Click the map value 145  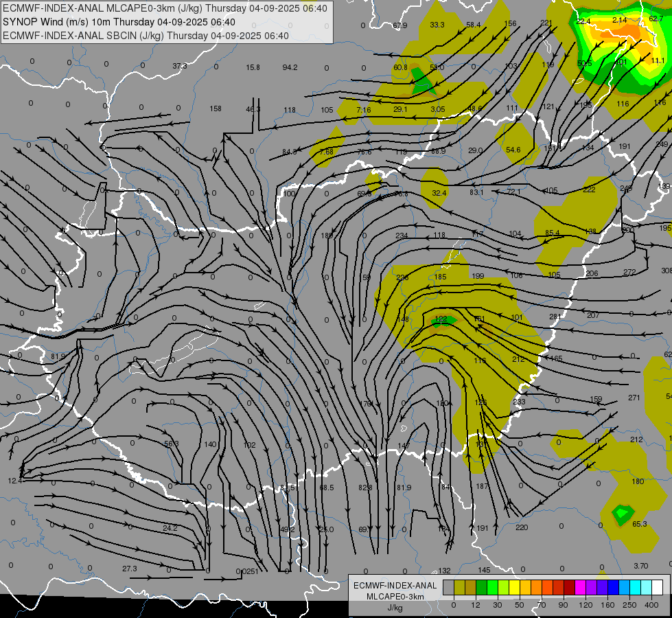pos(484,570)
